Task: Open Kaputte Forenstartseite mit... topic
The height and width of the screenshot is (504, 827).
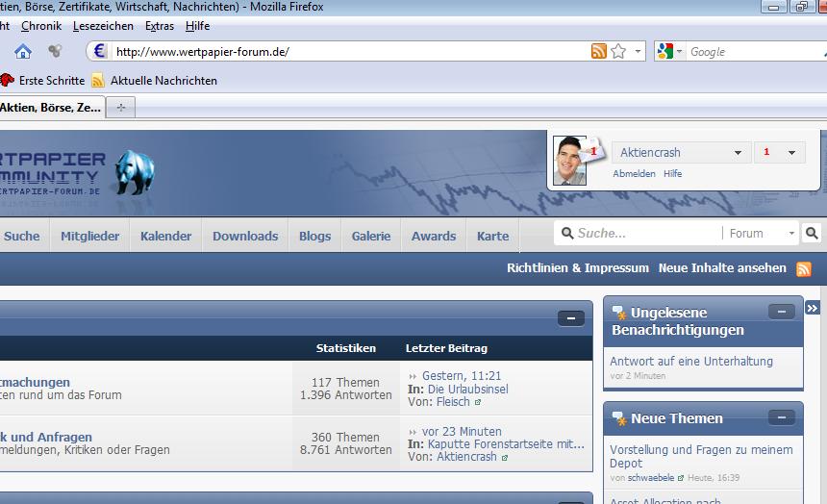Action: pos(506,444)
